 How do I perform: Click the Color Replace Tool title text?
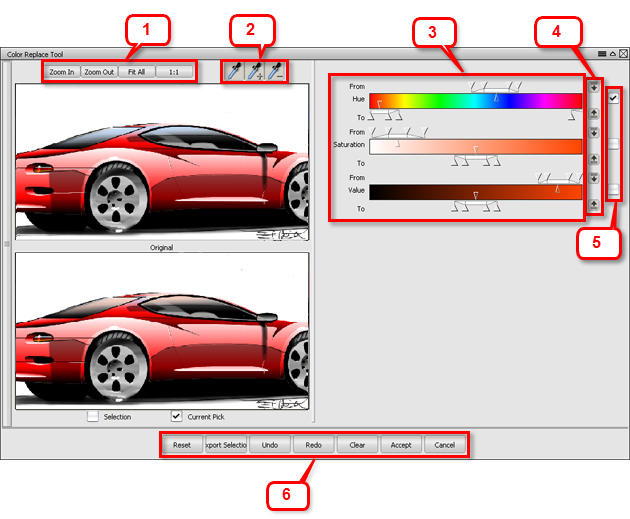[35, 54]
